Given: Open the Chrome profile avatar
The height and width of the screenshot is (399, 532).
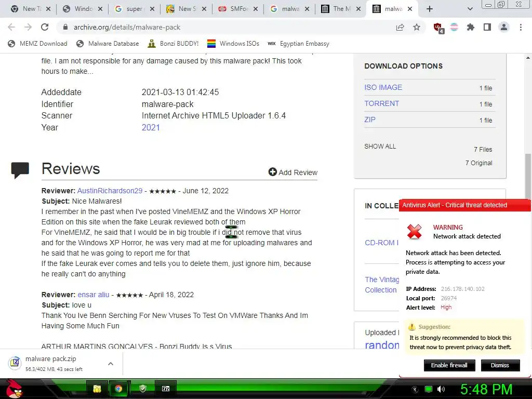Looking at the screenshot, I should 504,27.
